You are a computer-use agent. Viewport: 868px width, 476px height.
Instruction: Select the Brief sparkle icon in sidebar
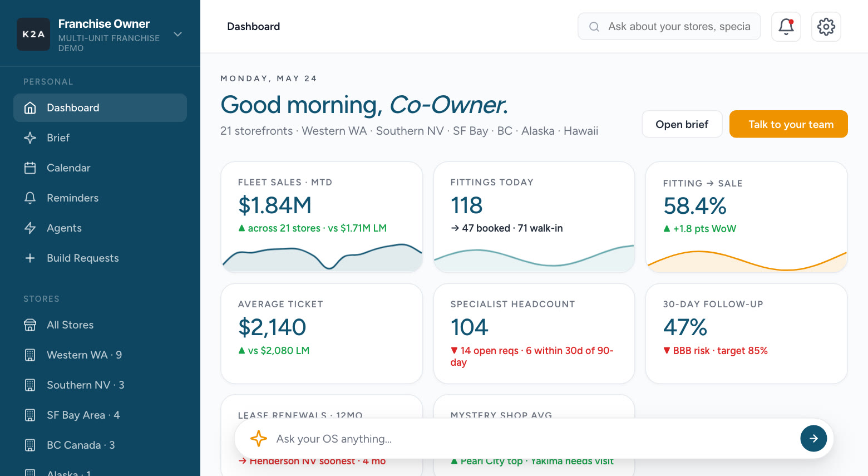30,138
